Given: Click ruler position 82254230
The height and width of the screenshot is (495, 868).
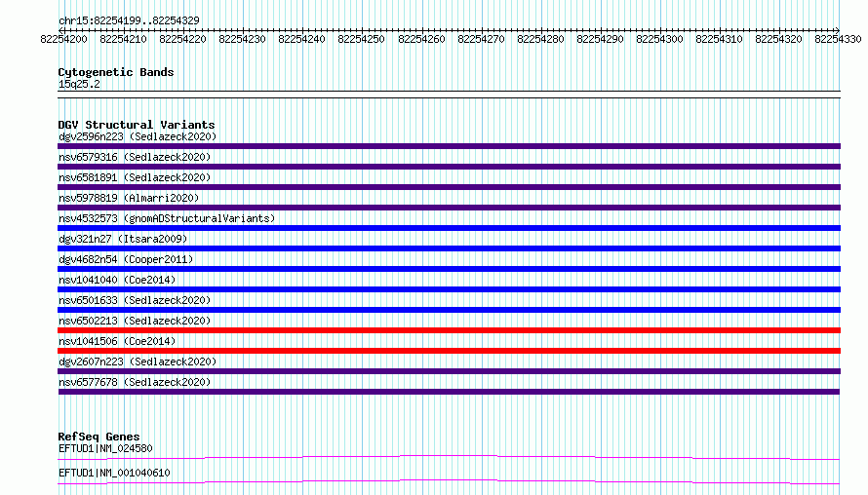Looking at the screenshot, I should [242, 39].
